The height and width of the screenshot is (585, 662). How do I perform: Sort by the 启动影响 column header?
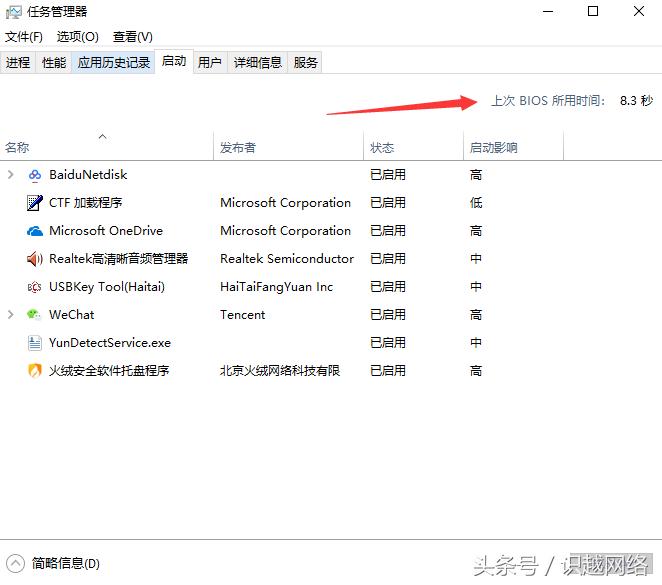coord(513,146)
